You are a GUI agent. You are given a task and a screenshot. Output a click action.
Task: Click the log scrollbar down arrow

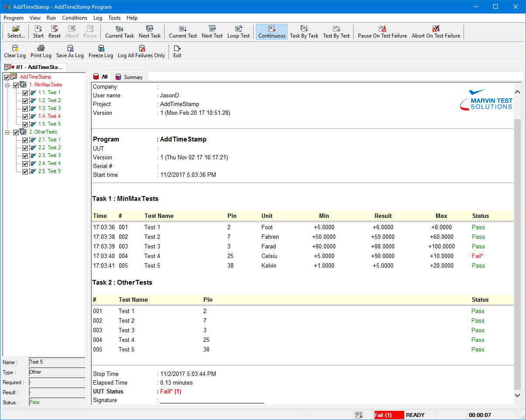(518, 395)
